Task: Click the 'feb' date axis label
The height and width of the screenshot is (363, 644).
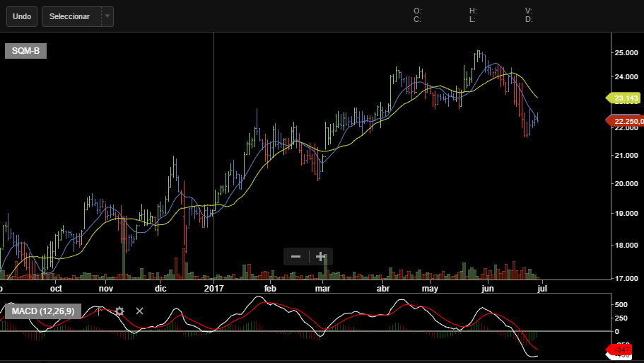Action: (x=270, y=288)
